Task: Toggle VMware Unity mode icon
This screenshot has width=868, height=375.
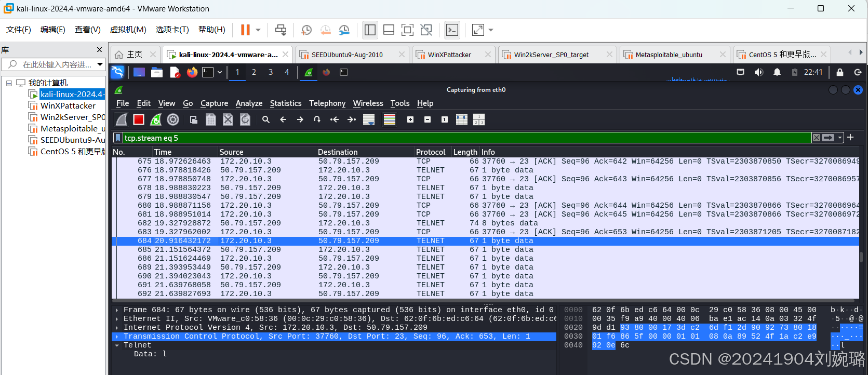Action: click(x=426, y=30)
